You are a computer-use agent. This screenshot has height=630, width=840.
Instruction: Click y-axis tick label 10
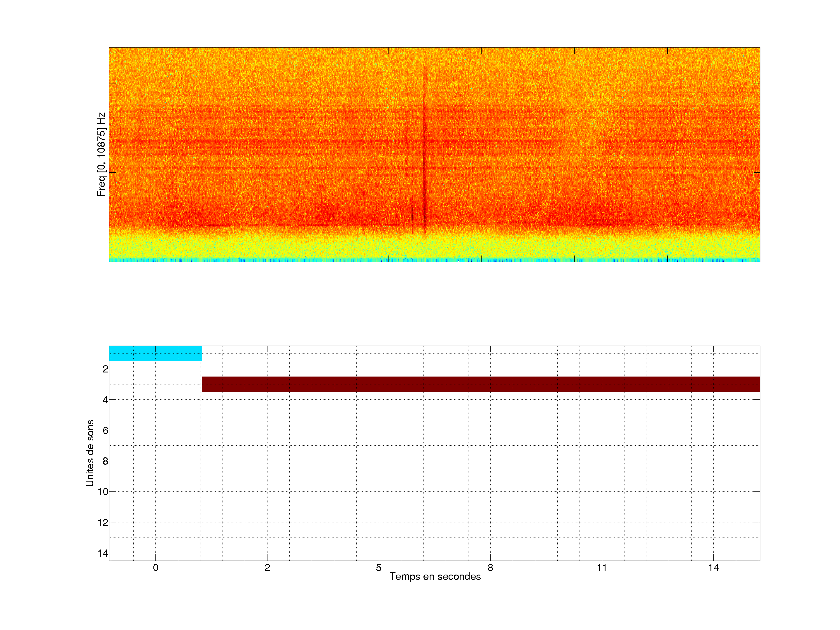pos(103,492)
